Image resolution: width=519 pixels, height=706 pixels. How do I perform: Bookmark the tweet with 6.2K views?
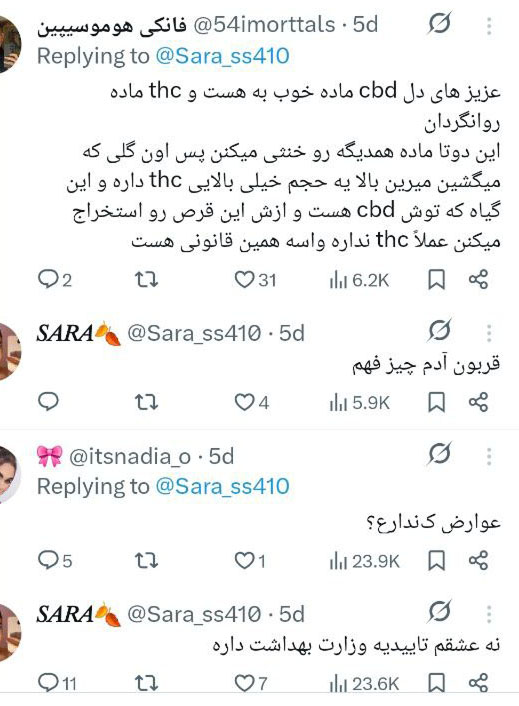(436, 280)
